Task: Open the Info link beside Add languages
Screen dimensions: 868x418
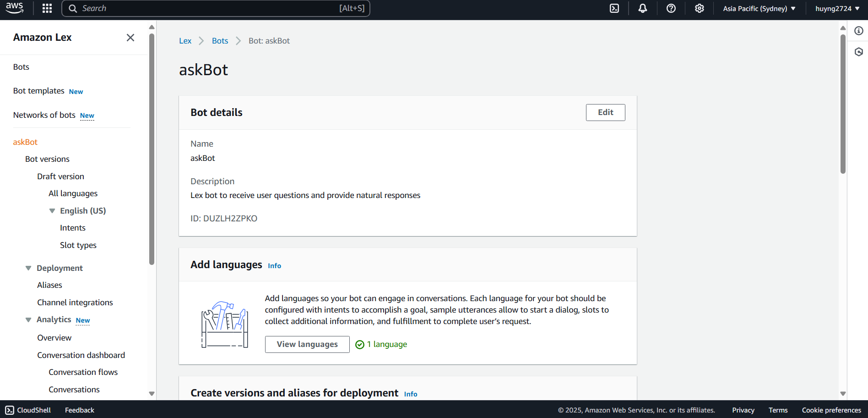Action: tap(274, 266)
